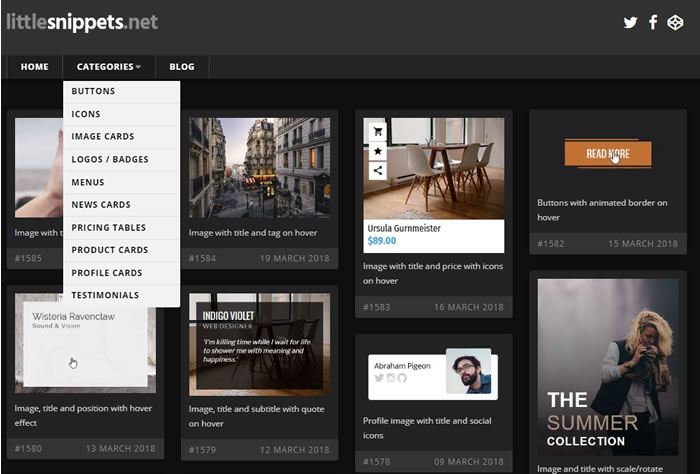Click the shopping cart icon on product image
Viewport: 700px width, 474px height.
click(378, 131)
